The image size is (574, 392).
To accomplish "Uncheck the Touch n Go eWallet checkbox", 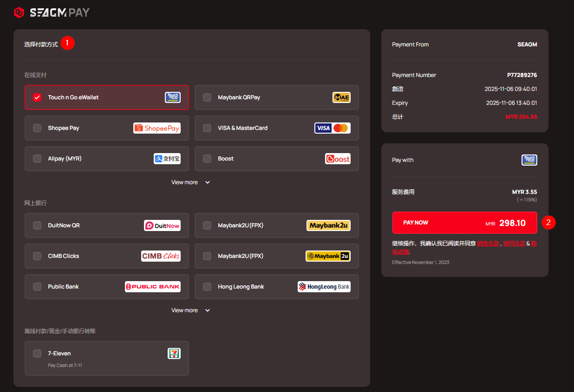I will point(37,97).
